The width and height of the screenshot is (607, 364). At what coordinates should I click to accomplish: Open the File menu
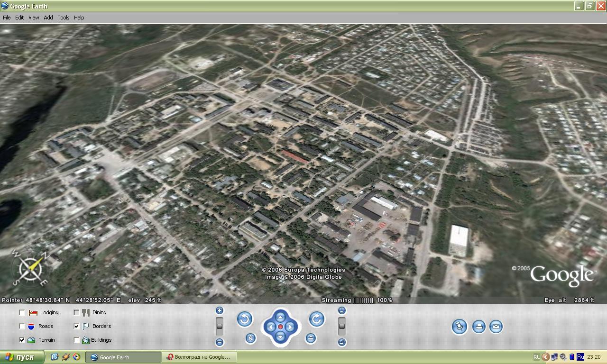tap(7, 18)
